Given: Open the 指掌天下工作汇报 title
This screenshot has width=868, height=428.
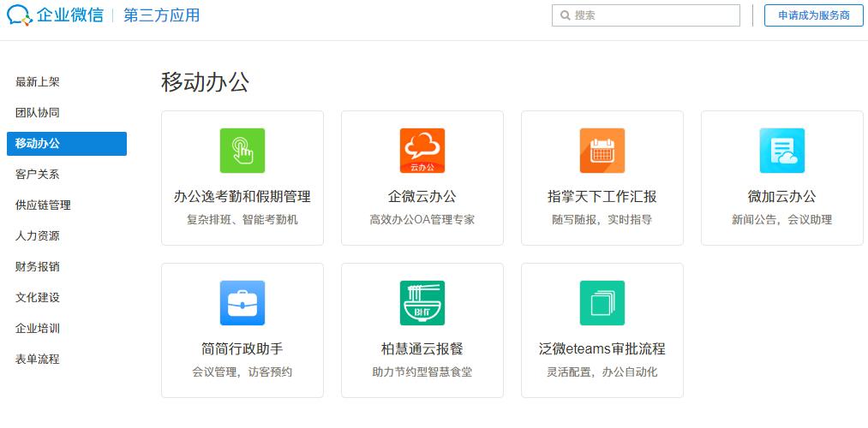Looking at the screenshot, I should 602,196.
